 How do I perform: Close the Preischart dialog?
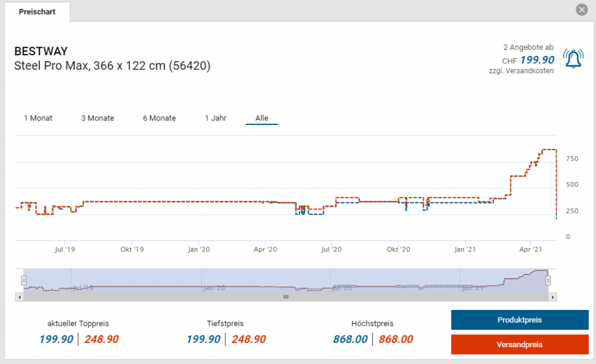[581, 10]
